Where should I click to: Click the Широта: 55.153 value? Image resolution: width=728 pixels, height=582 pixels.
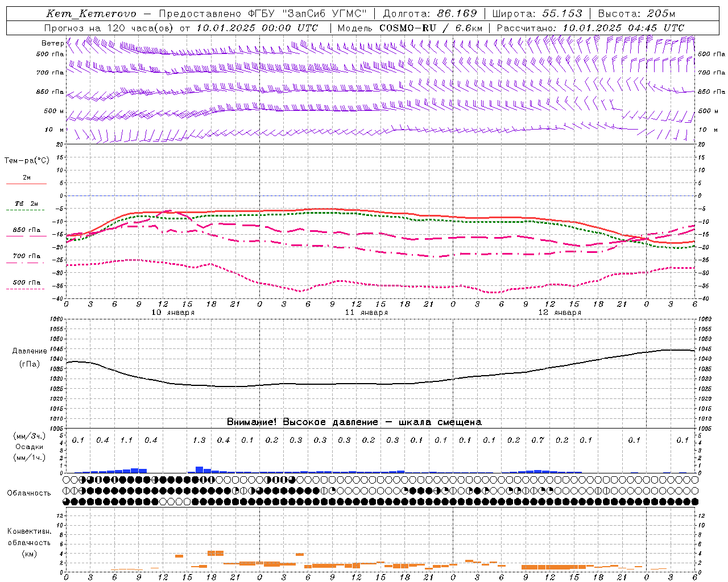pyautogui.click(x=537, y=14)
